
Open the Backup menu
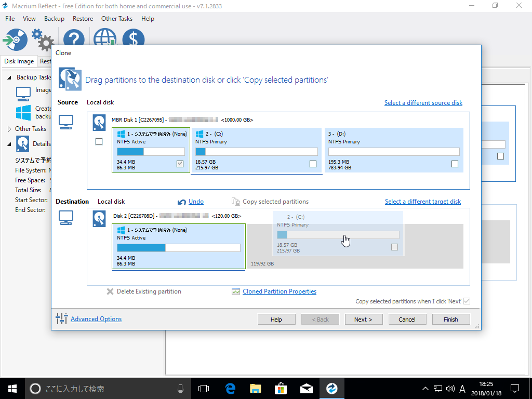pos(54,19)
